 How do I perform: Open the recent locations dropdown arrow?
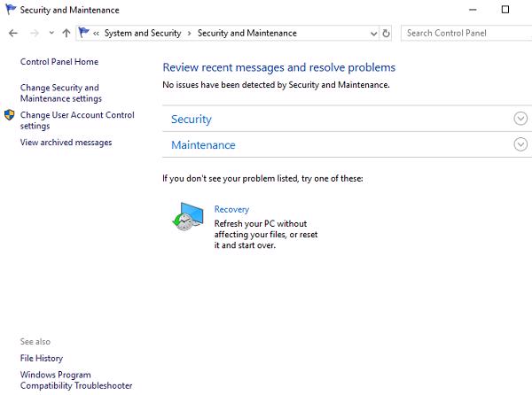[51, 33]
